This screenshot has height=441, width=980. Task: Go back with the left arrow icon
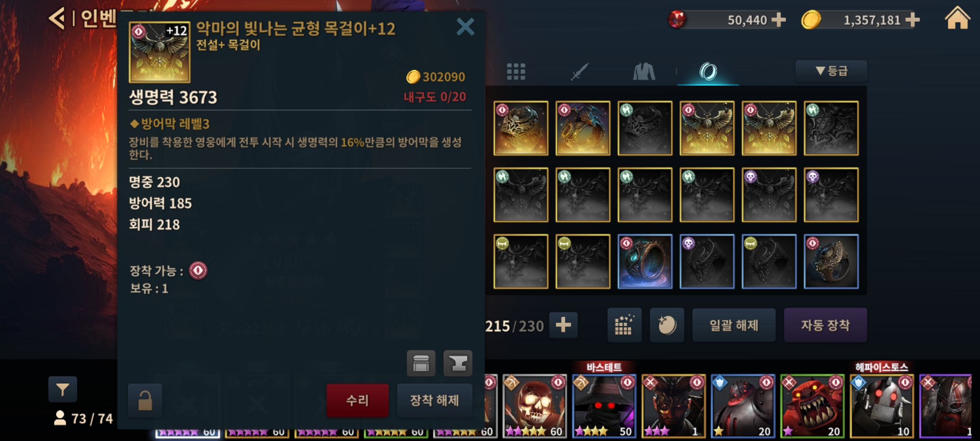(x=57, y=18)
